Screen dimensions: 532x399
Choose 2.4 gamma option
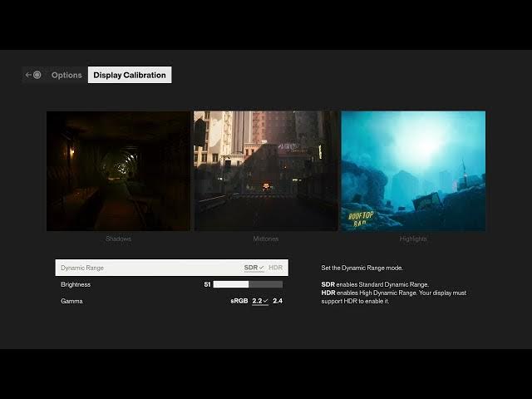(278, 301)
